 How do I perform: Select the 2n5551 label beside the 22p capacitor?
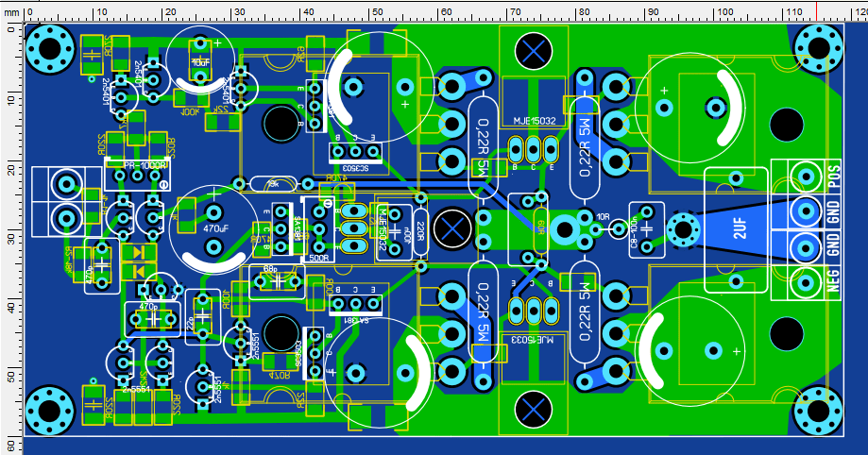click(256, 347)
